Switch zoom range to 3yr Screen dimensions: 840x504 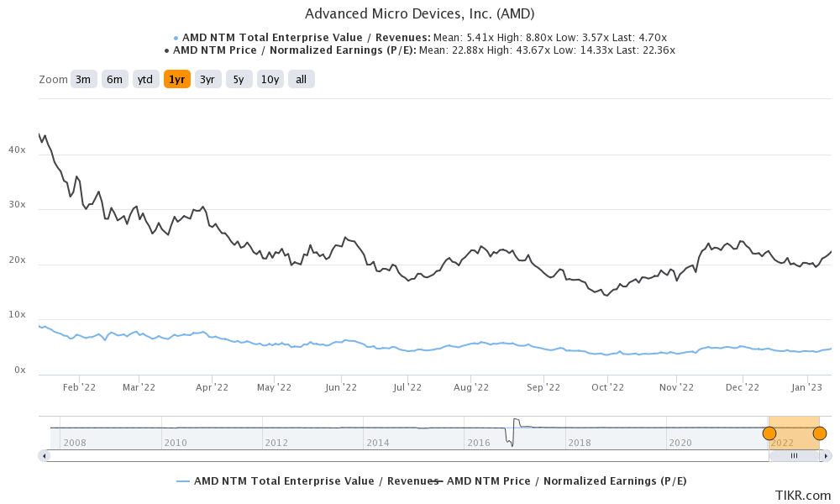click(207, 79)
